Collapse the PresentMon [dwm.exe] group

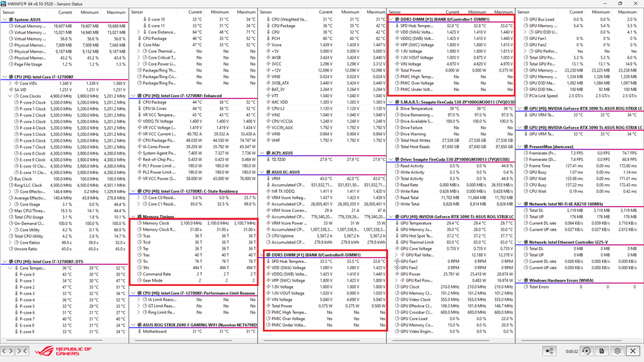click(520, 146)
